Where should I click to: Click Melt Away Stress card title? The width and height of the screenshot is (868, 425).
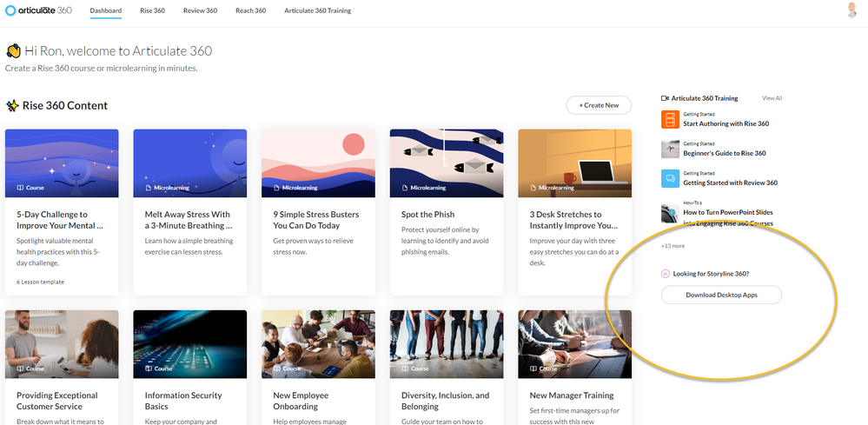click(x=189, y=220)
